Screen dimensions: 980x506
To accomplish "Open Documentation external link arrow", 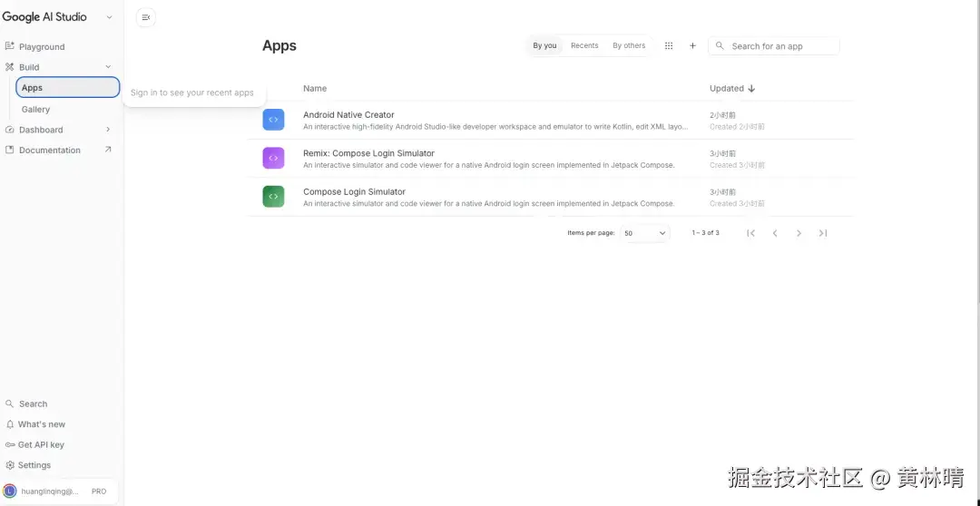I will point(107,150).
